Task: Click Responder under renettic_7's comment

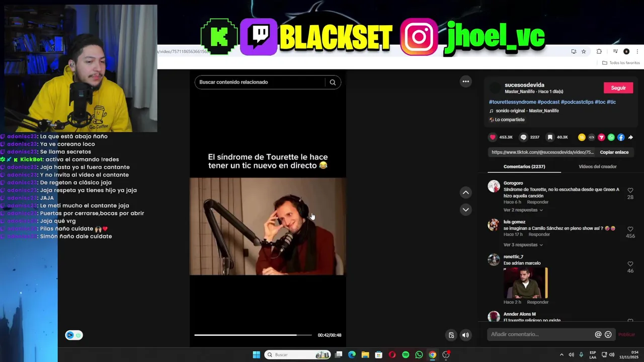Action: pyautogui.click(x=538, y=302)
